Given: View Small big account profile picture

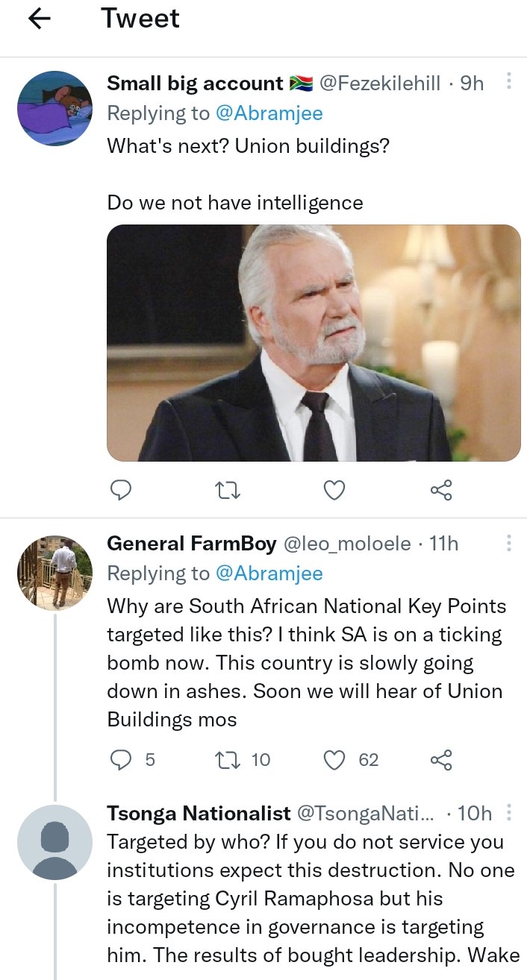Looking at the screenshot, I should click(54, 108).
